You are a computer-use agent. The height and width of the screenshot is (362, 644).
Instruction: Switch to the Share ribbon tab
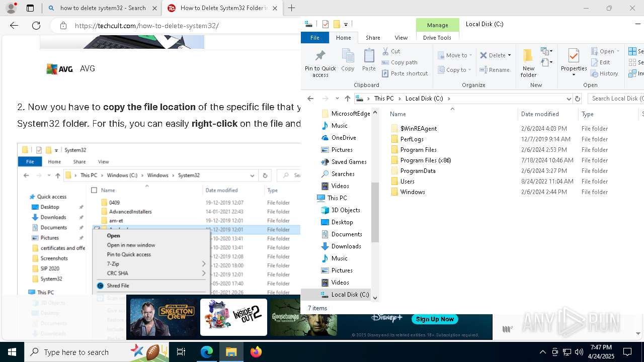[x=373, y=38]
